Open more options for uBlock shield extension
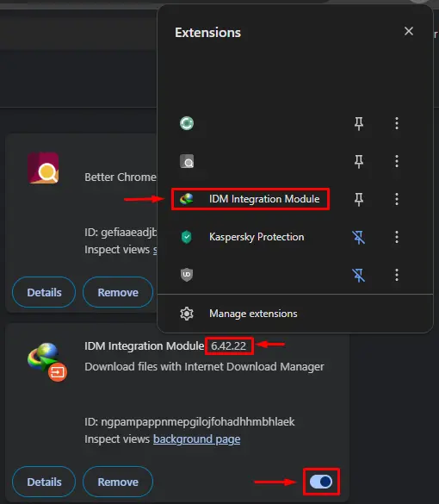The image size is (439, 504). 397,275
